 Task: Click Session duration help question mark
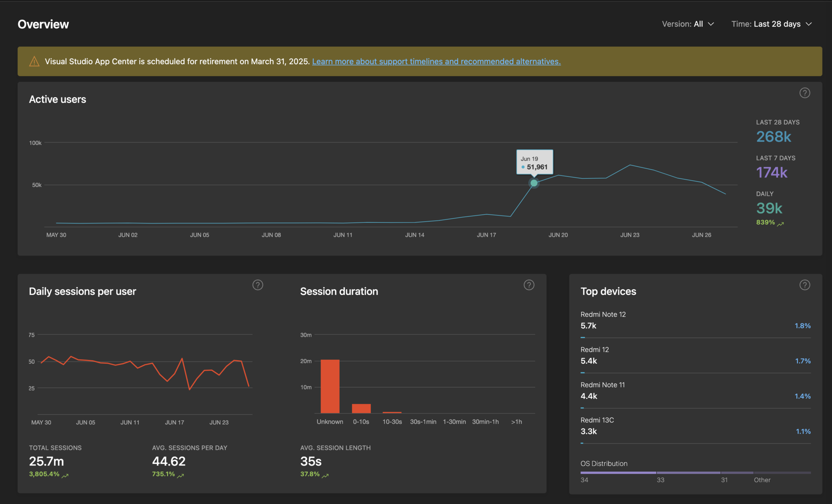click(529, 285)
